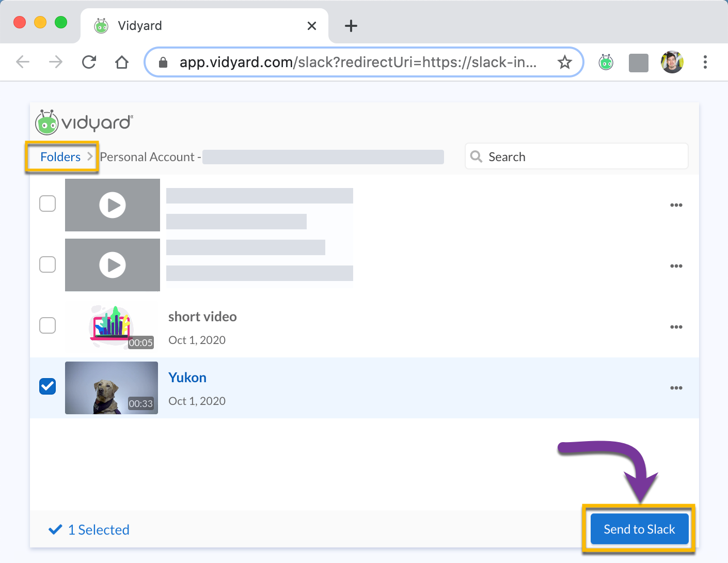Open a new browser tab

coord(351,26)
